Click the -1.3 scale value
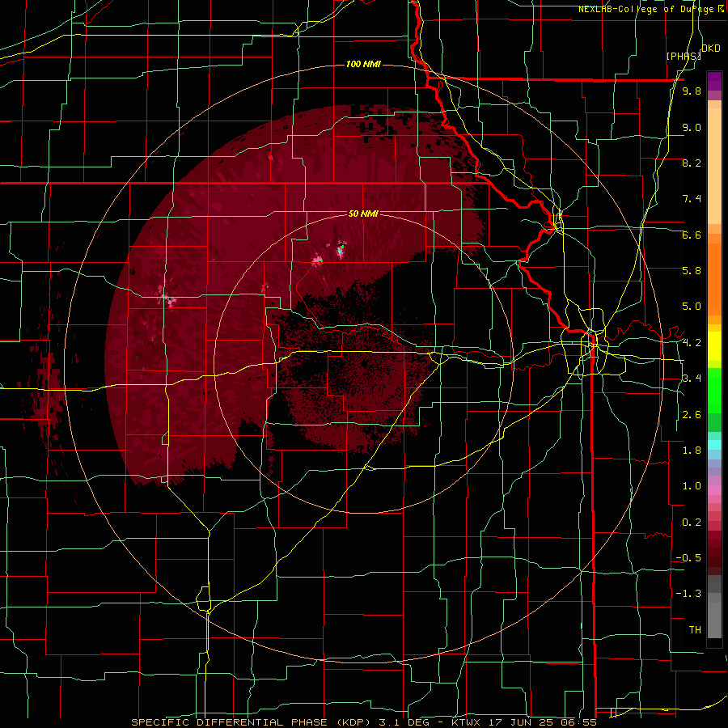This screenshot has width=728, height=728. (x=688, y=594)
